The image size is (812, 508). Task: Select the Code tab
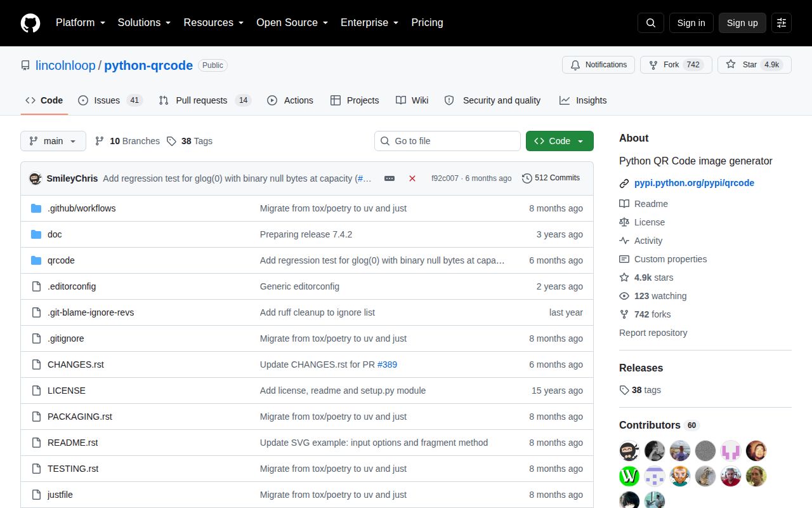(44, 100)
